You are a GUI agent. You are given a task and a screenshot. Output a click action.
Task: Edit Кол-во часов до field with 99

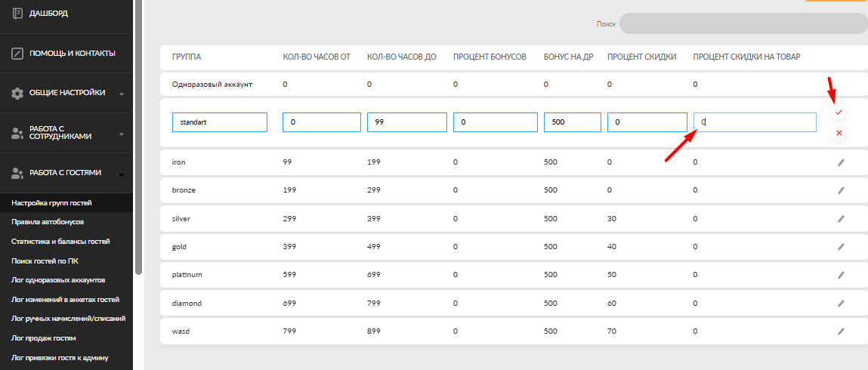pyautogui.click(x=407, y=122)
